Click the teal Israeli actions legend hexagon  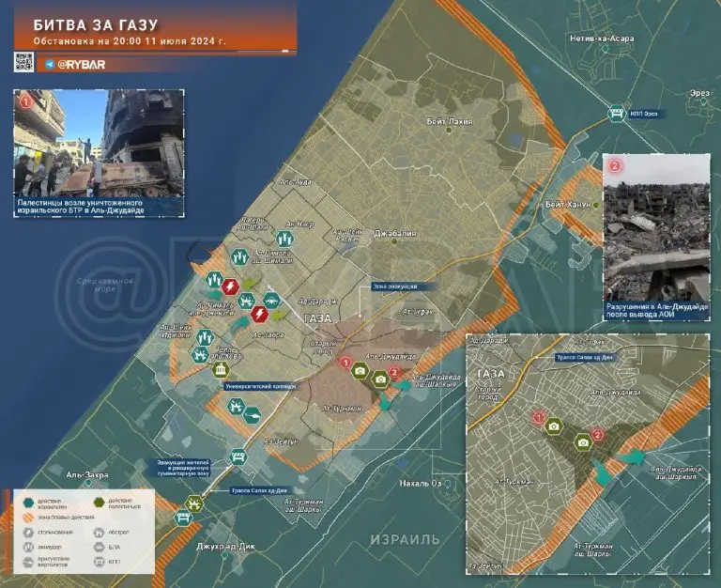(30, 502)
